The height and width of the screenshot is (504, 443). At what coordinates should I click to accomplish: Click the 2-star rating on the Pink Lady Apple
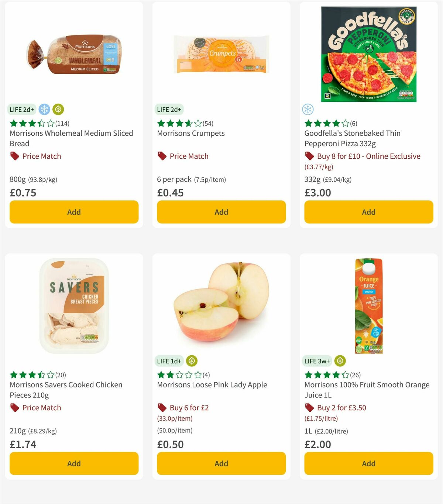click(x=179, y=374)
